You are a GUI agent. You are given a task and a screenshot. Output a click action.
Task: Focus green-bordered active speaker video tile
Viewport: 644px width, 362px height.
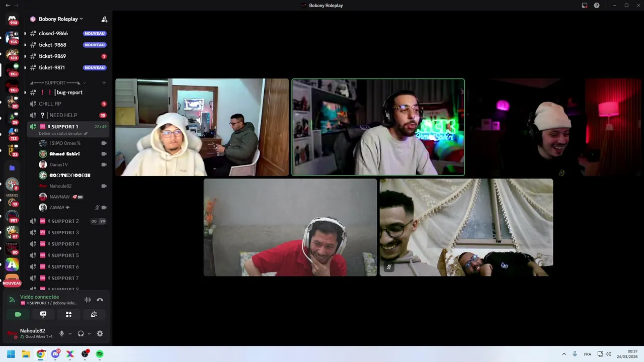click(x=378, y=127)
